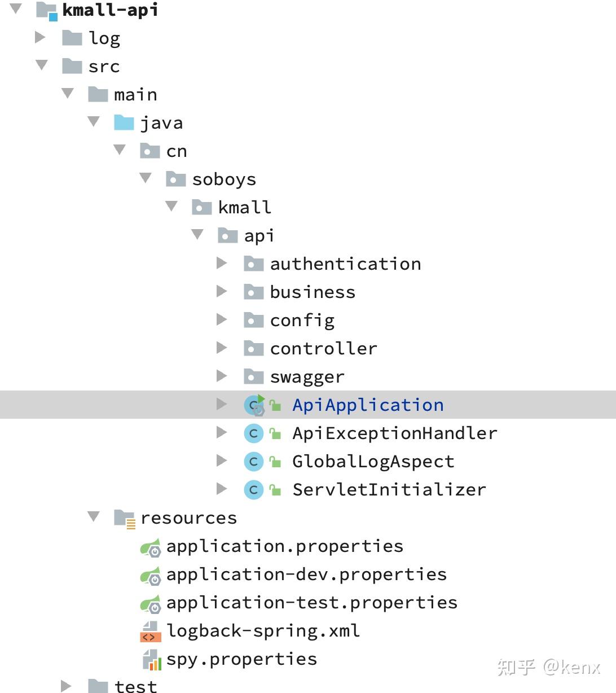Collapse the kmall-api project root
This screenshot has width=616, height=693.
[x=15, y=9]
